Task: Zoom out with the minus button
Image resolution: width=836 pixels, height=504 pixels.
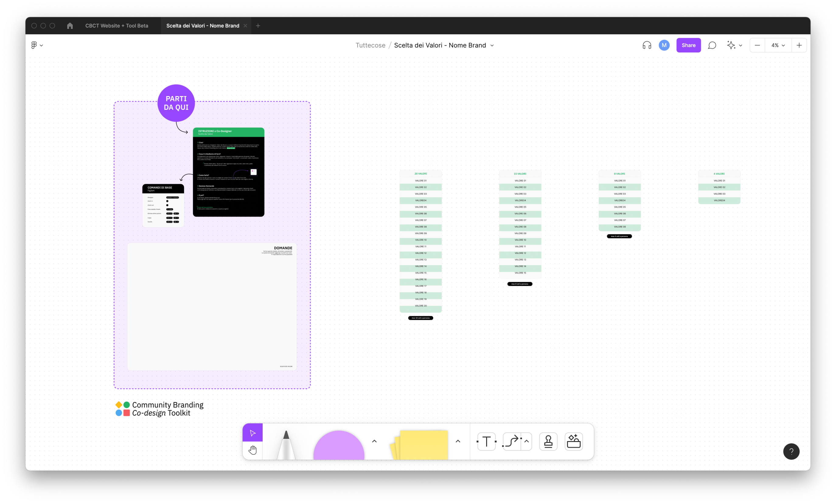Action: (757, 45)
